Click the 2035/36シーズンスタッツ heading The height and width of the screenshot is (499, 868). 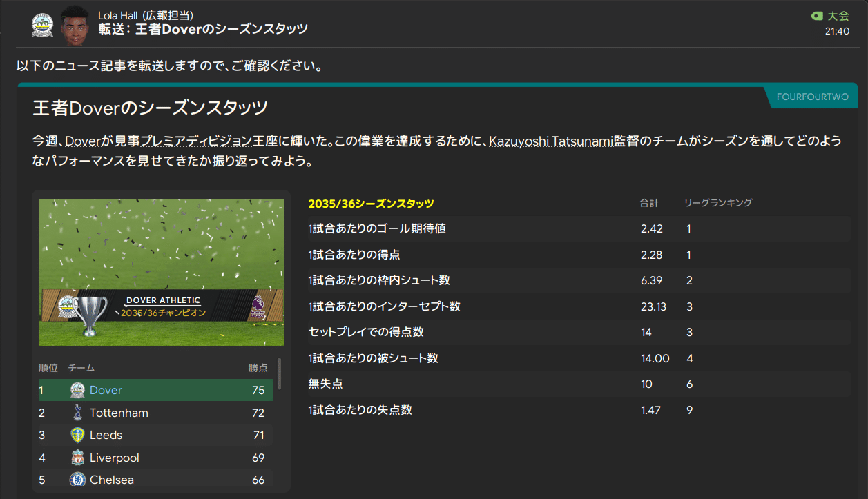point(371,203)
